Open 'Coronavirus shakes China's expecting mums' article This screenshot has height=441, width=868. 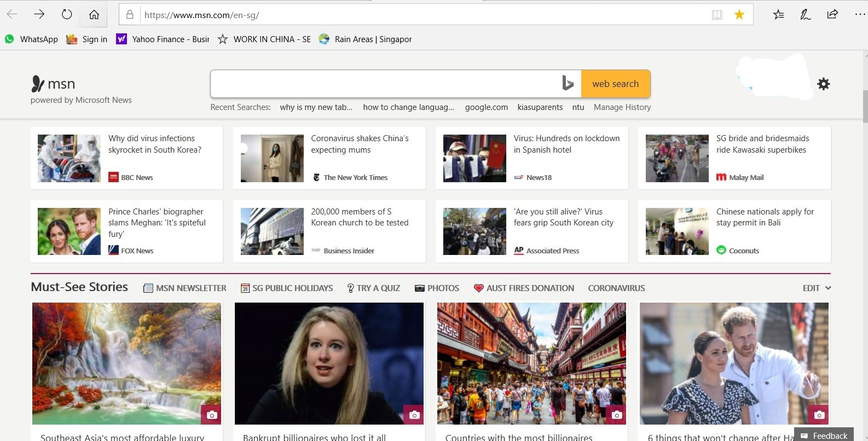[360, 144]
